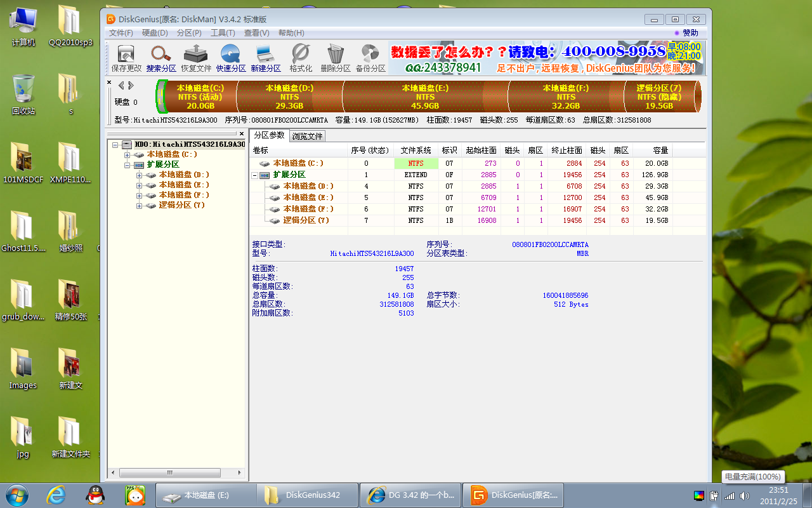This screenshot has width=812, height=508.
Task: Select the QQ2010sp3 folder on desktop
Action: [x=70, y=27]
